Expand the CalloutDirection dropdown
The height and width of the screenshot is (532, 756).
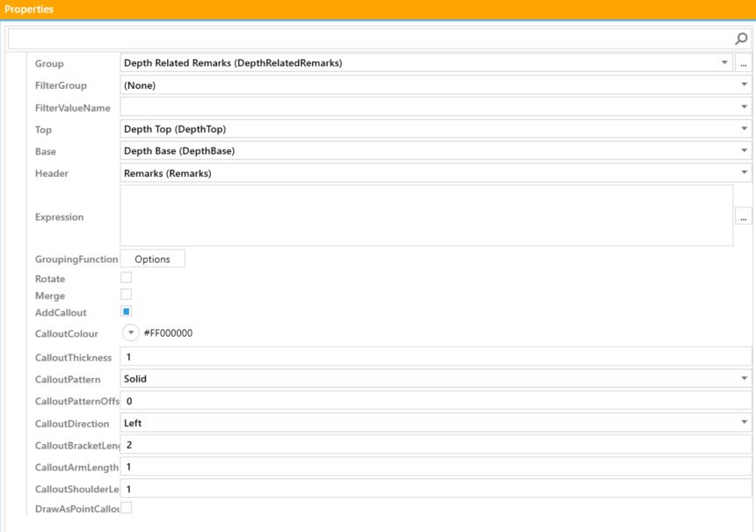(744, 422)
